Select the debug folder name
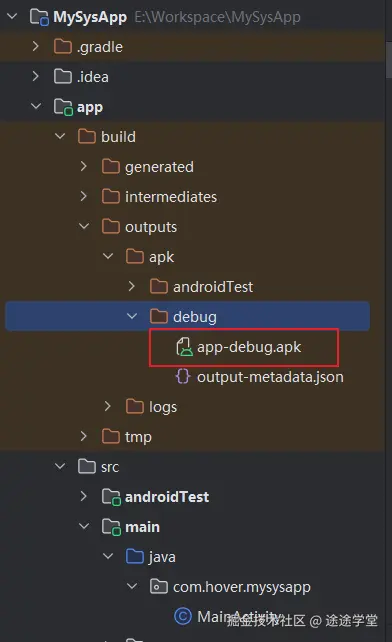392x642 pixels. pos(195,317)
